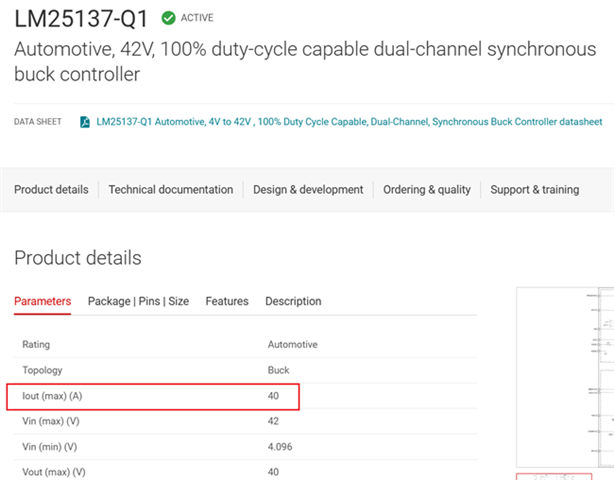
Task: Open the Description tab
Action: tap(293, 301)
